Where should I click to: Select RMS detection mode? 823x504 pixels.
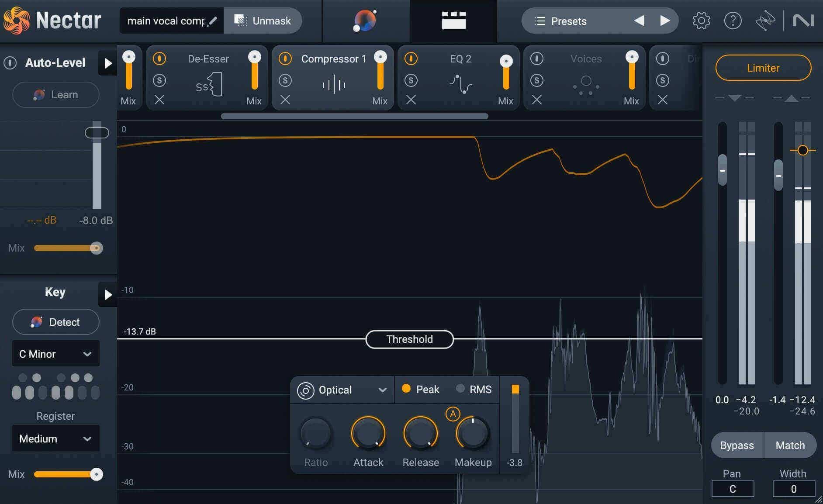point(474,389)
